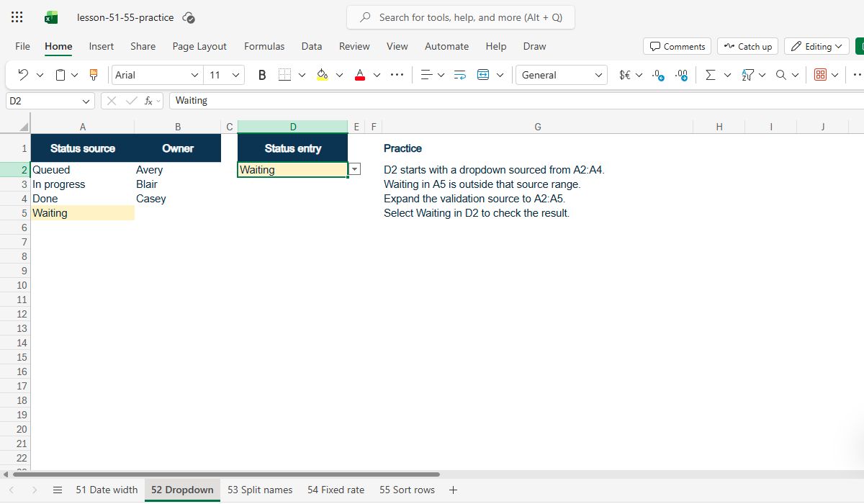Open the Editing mode button

point(816,46)
